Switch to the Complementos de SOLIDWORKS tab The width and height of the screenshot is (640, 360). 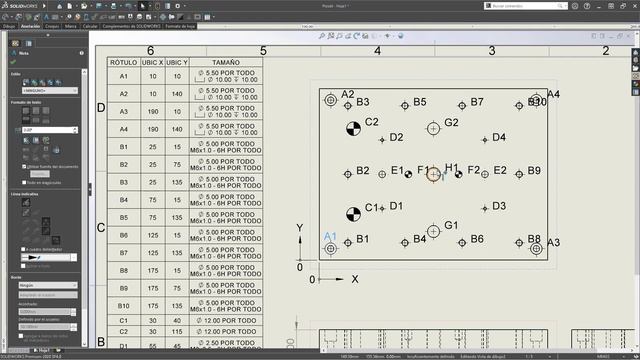131,26
